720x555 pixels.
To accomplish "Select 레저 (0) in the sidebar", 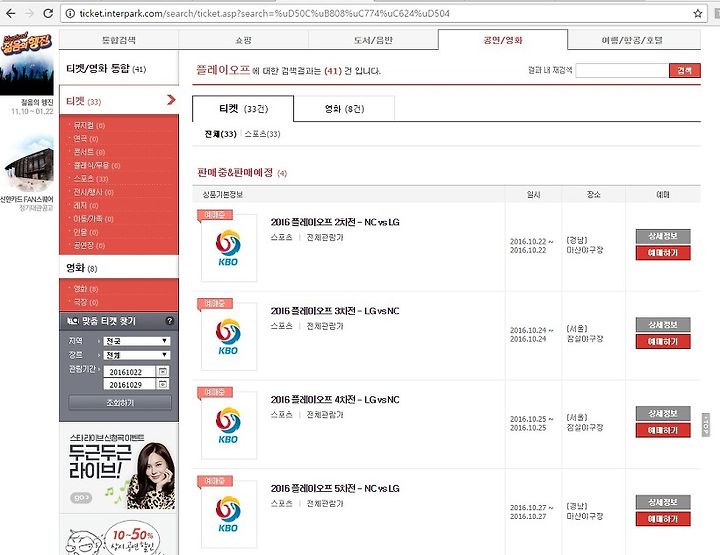I will [86, 205].
